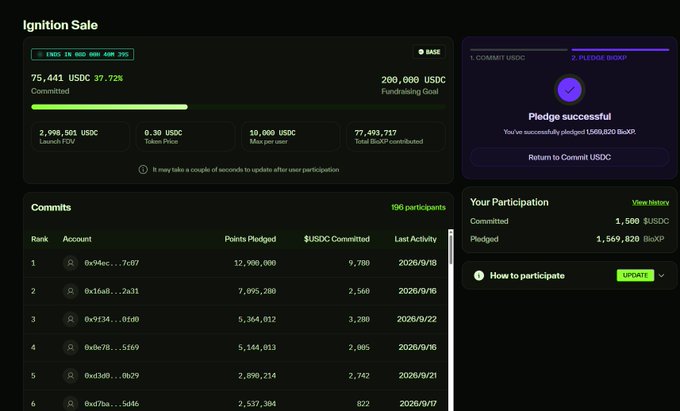Click the Account column header
This screenshot has width=680, height=411.
click(x=77, y=239)
